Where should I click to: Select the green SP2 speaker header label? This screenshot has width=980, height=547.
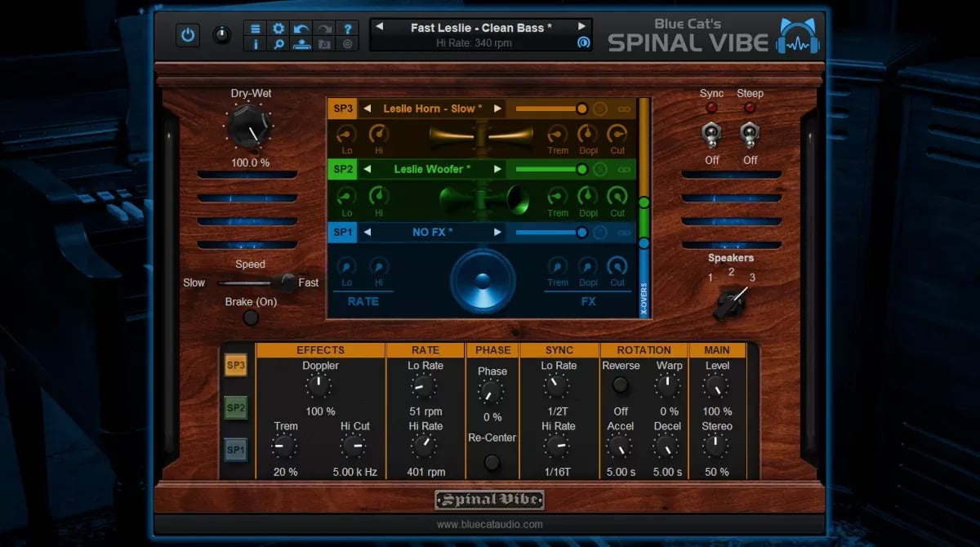[x=342, y=169]
